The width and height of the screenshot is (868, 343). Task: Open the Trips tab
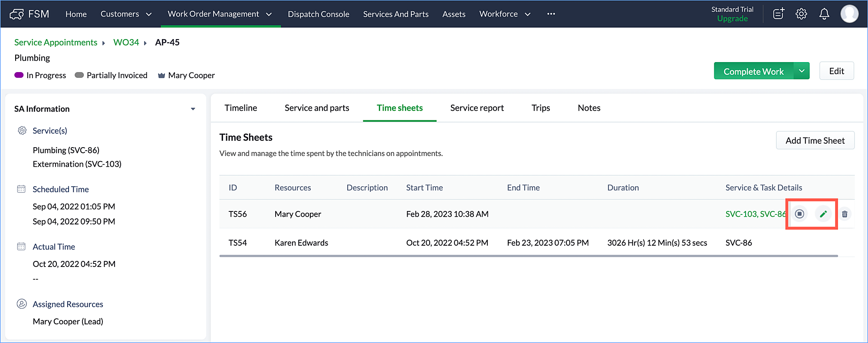[541, 108]
